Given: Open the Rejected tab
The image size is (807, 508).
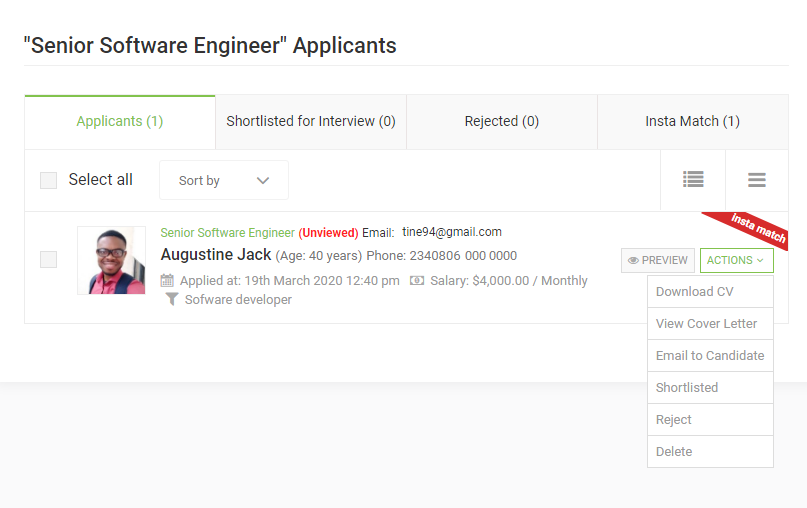Looking at the screenshot, I should [x=501, y=122].
